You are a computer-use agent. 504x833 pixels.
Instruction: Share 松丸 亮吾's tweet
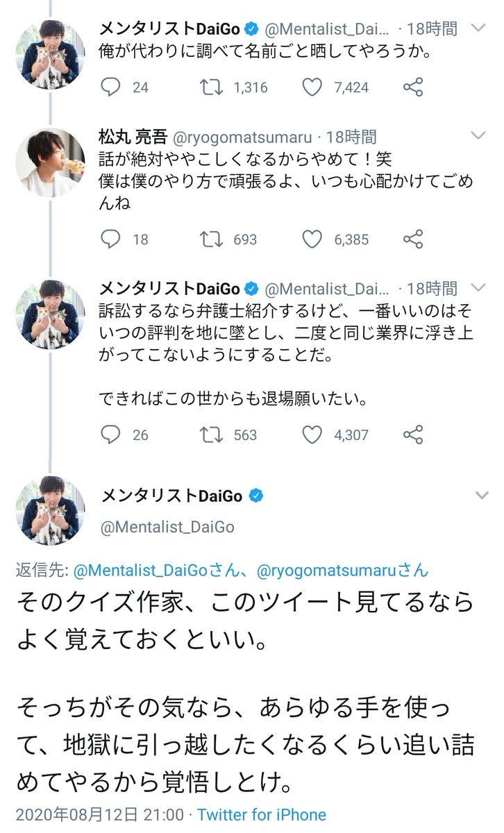413,239
